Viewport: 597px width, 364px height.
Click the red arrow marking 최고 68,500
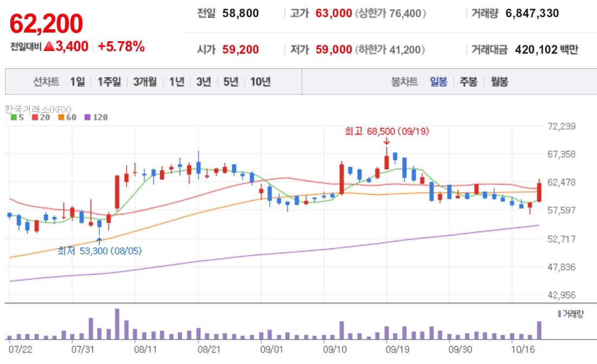[387, 141]
